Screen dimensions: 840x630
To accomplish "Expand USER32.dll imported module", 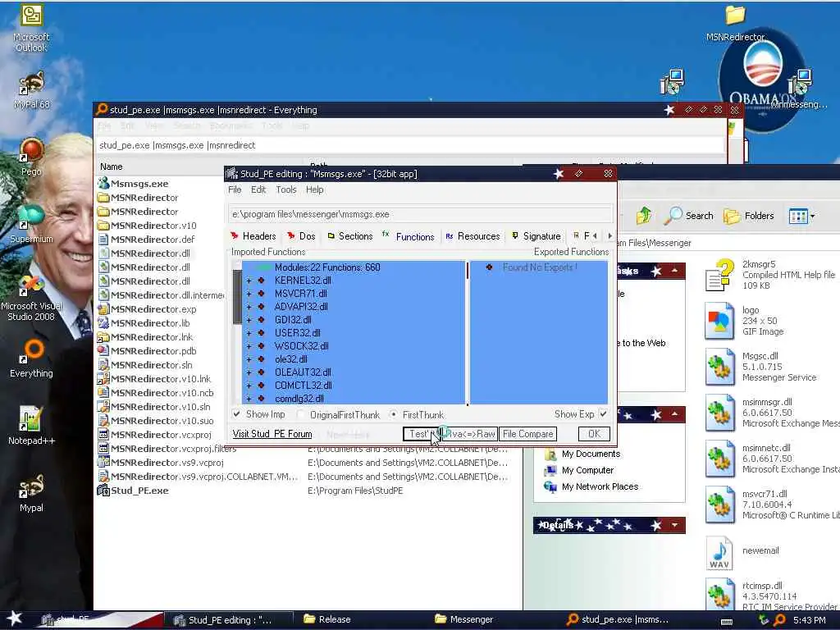I will tap(249, 333).
